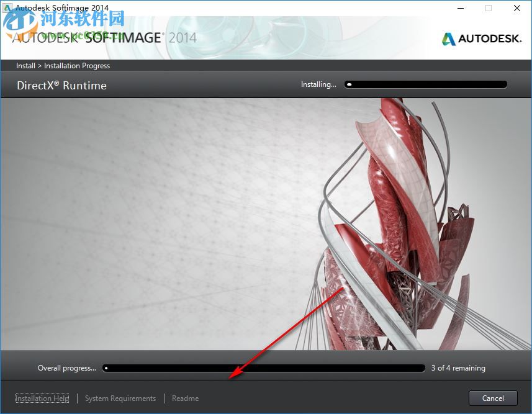
Task: Click the DirectX Runtime header label
Action: pyautogui.click(x=61, y=85)
